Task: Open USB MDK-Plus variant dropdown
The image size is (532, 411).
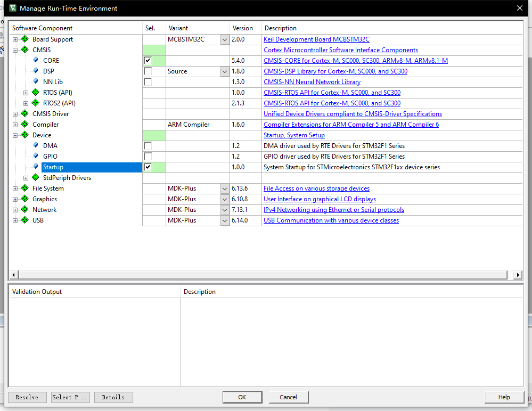Action: point(225,220)
